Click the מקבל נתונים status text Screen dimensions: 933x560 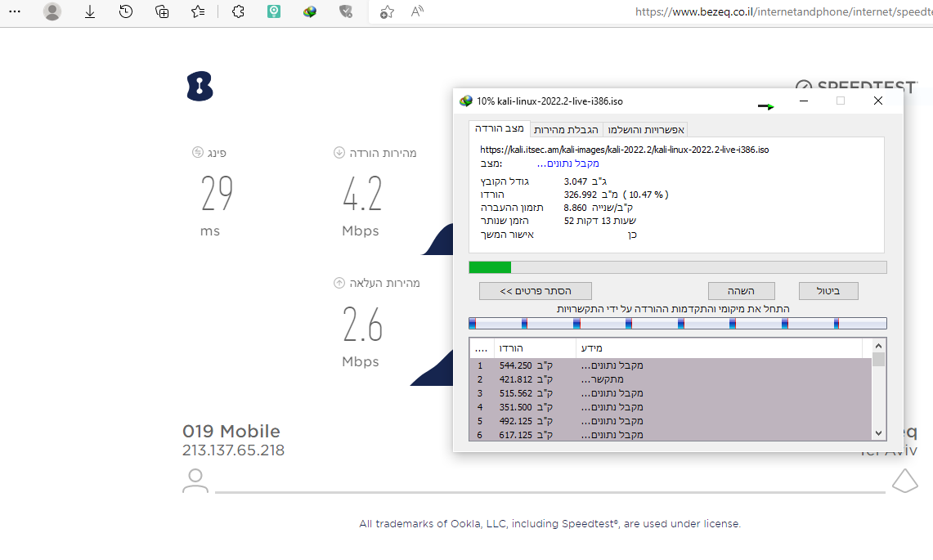pyautogui.click(x=567, y=163)
